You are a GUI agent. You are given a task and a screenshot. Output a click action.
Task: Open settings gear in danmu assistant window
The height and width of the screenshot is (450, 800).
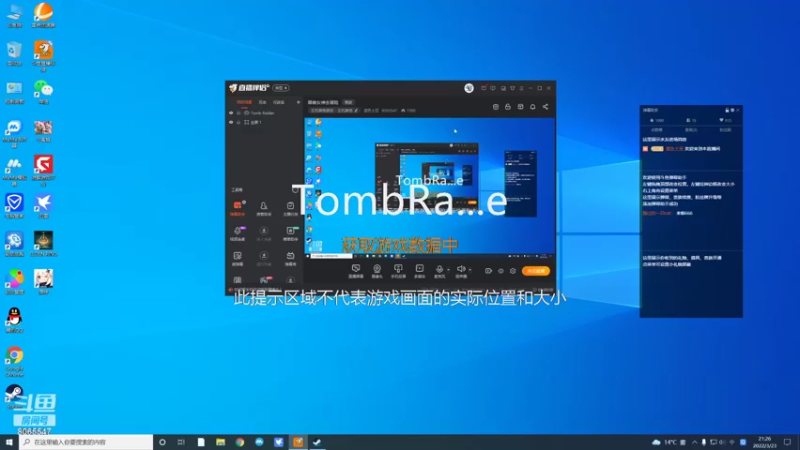(x=733, y=110)
